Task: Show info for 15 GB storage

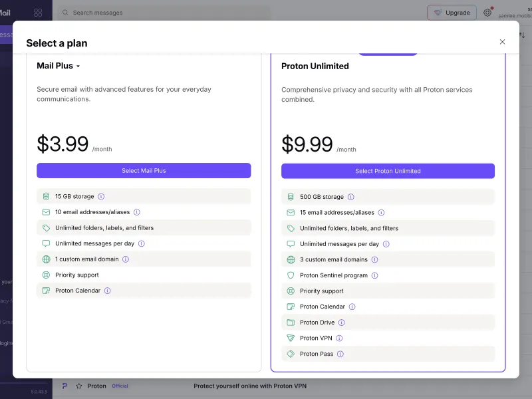Action: [x=101, y=196]
